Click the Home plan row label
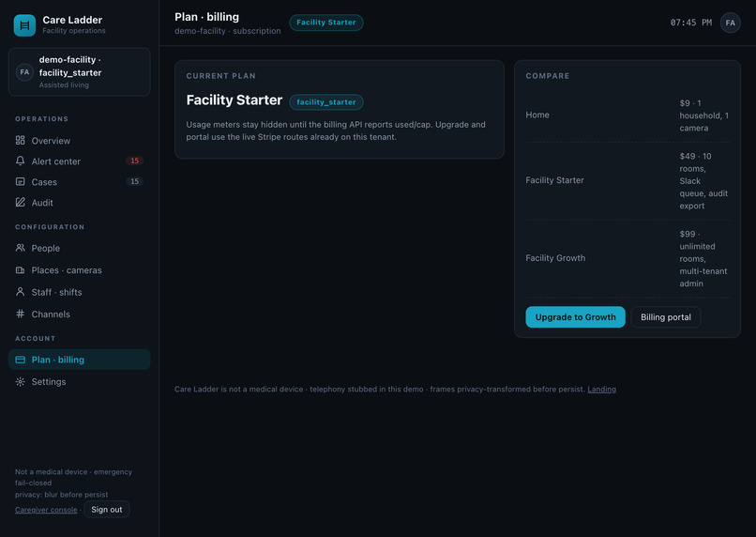 tap(537, 115)
